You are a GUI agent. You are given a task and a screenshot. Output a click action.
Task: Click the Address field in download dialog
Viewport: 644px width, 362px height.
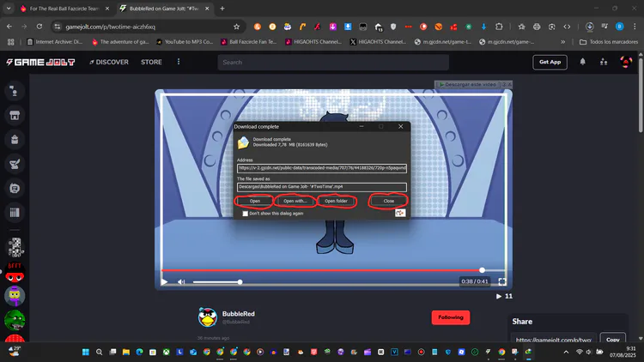(322, 168)
